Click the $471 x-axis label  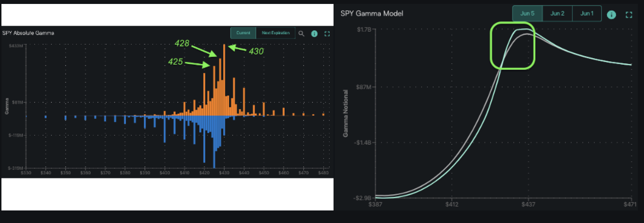630,204
